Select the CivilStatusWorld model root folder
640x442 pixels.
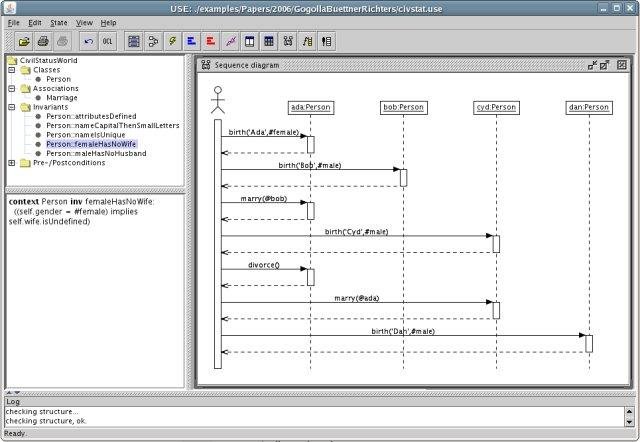click(49, 60)
